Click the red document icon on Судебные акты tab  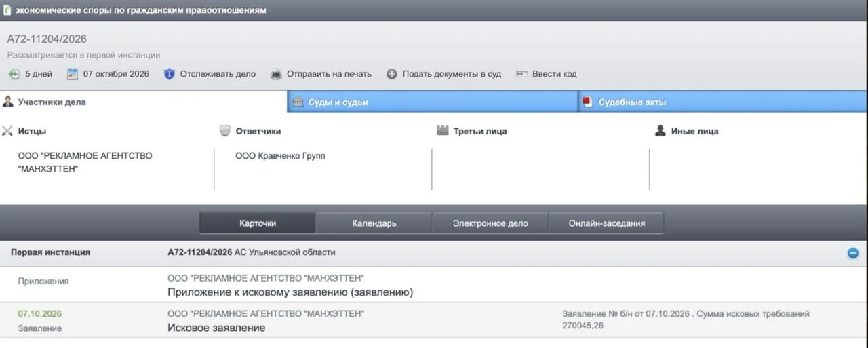(588, 102)
